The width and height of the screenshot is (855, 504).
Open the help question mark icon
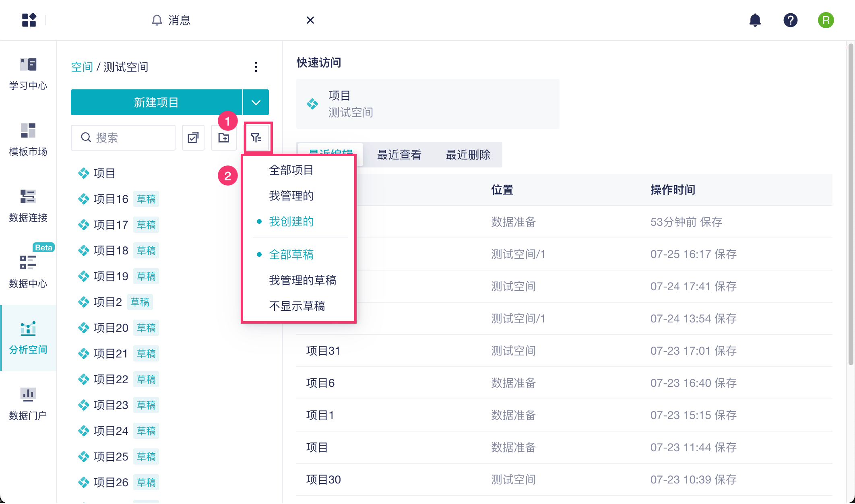790,20
